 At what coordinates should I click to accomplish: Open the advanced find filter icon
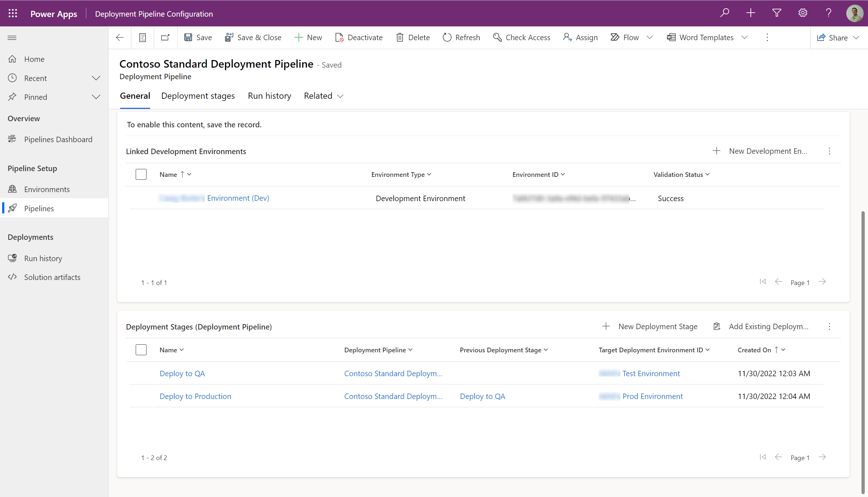pyautogui.click(x=776, y=13)
